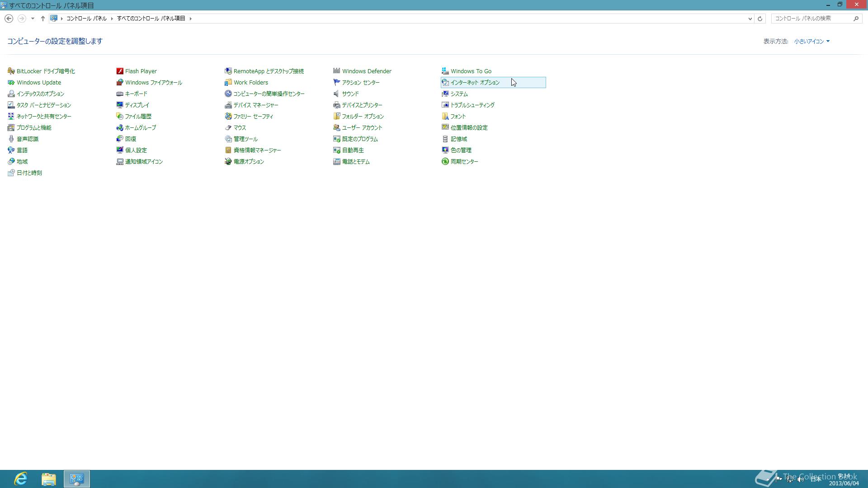Click the フォント icon
Viewport: 868px width, 488px height.
pyautogui.click(x=445, y=116)
